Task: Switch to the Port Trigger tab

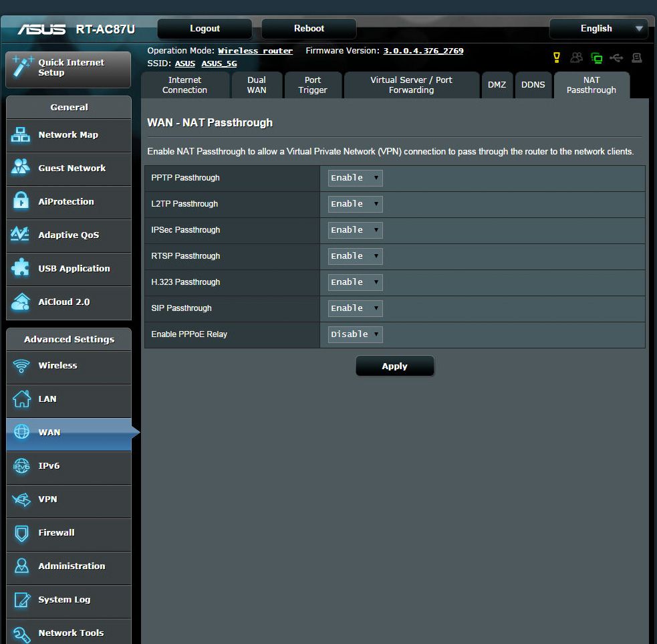Action: click(x=313, y=85)
